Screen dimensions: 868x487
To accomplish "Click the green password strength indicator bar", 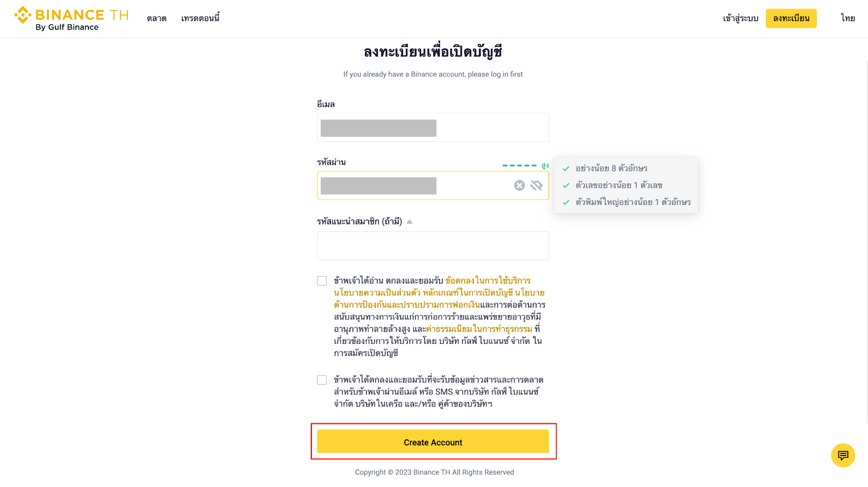I will point(519,165).
